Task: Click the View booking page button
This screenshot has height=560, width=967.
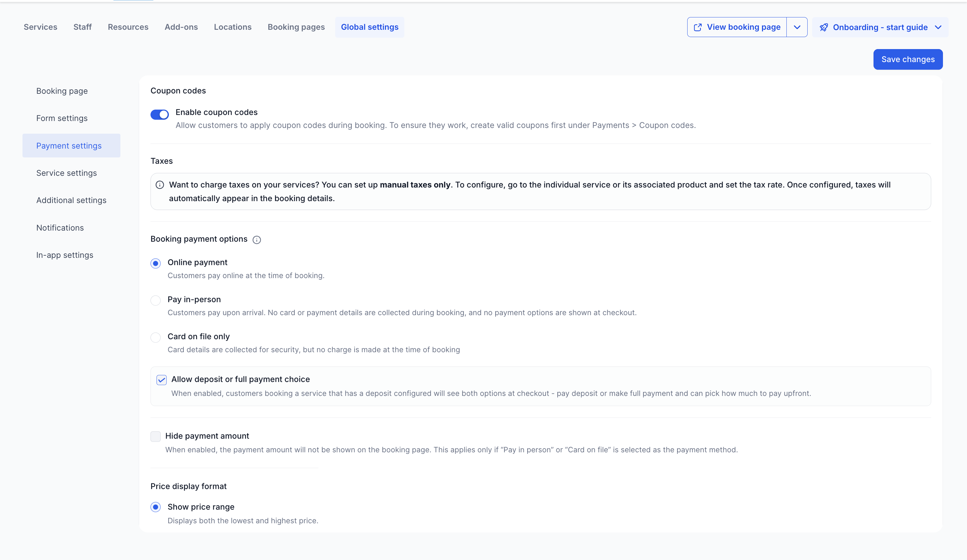Action: [x=737, y=27]
